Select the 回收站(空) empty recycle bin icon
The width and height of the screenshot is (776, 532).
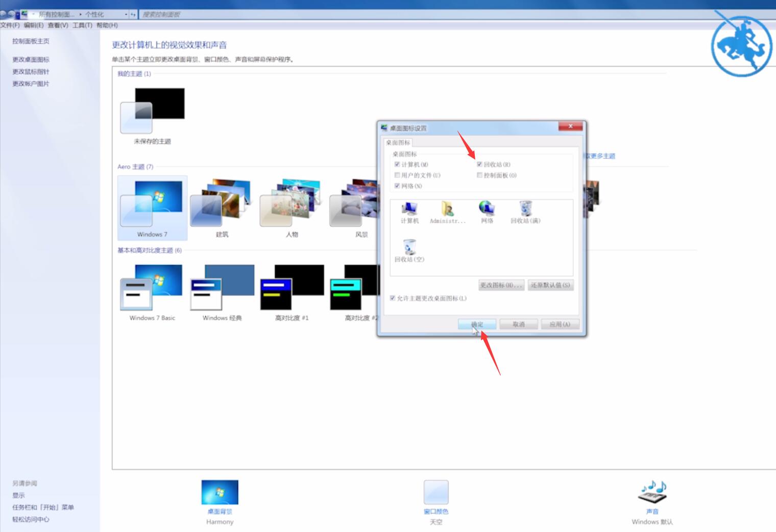[x=409, y=251]
